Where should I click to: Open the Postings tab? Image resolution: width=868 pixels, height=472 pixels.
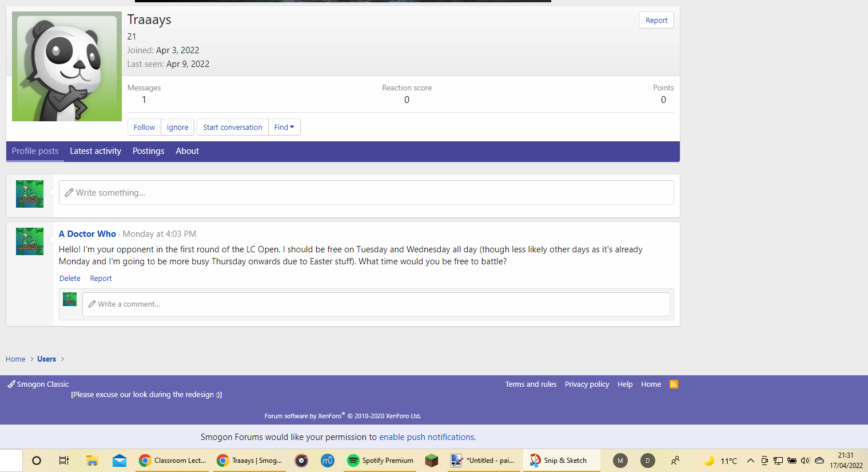tap(148, 151)
